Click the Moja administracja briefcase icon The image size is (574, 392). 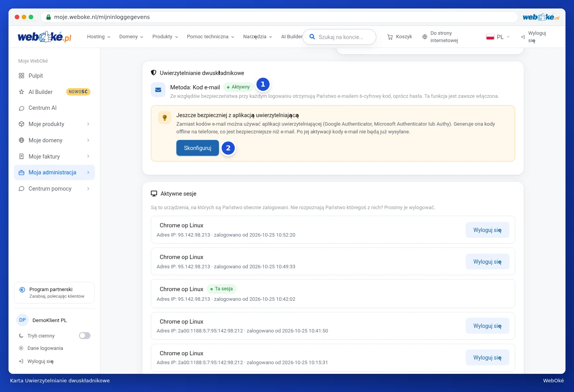(x=21, y=173)
